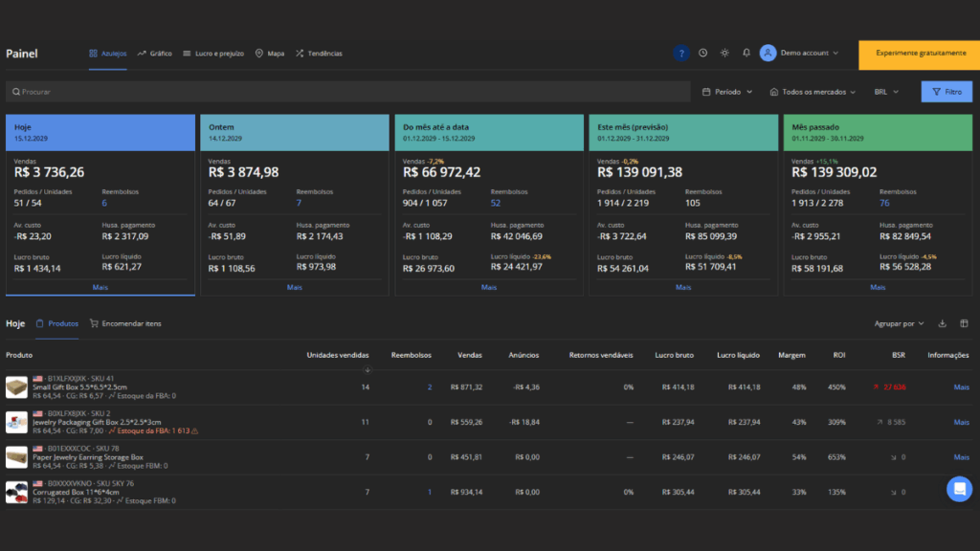The image size is (980, 551).
Task: Click Mais link in Ontem card
Action: coord(295,287)
